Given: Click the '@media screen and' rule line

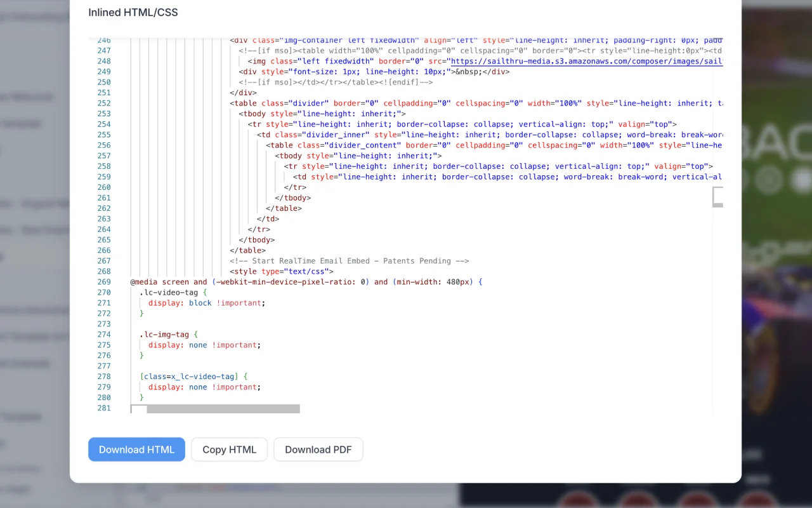Looking at the screenshot, I should (x=306, y=282).
